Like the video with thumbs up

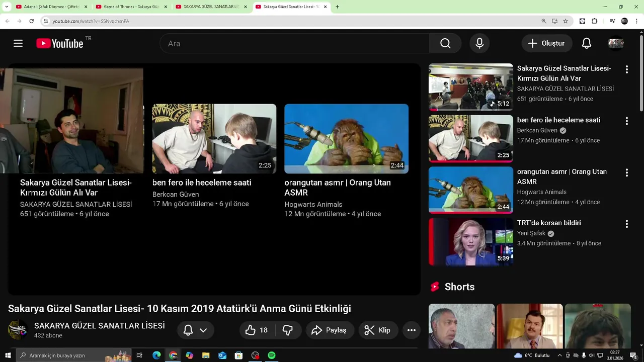(x=257, y=330)
